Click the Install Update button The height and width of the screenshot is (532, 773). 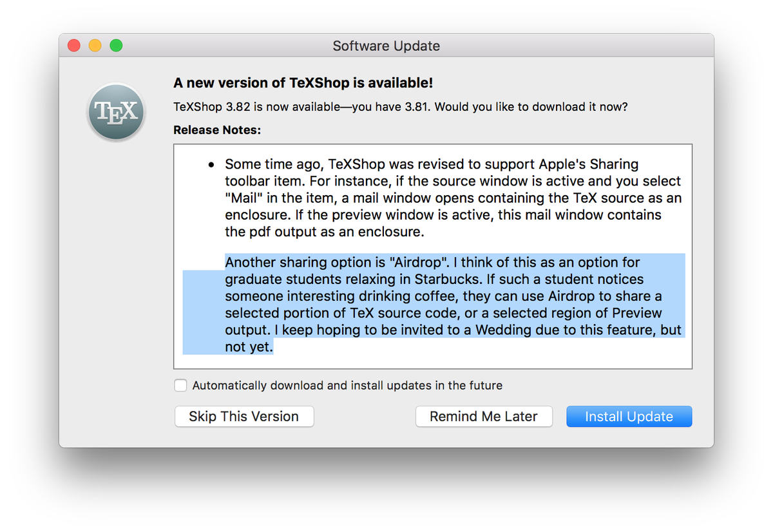(x=629, y=417)
